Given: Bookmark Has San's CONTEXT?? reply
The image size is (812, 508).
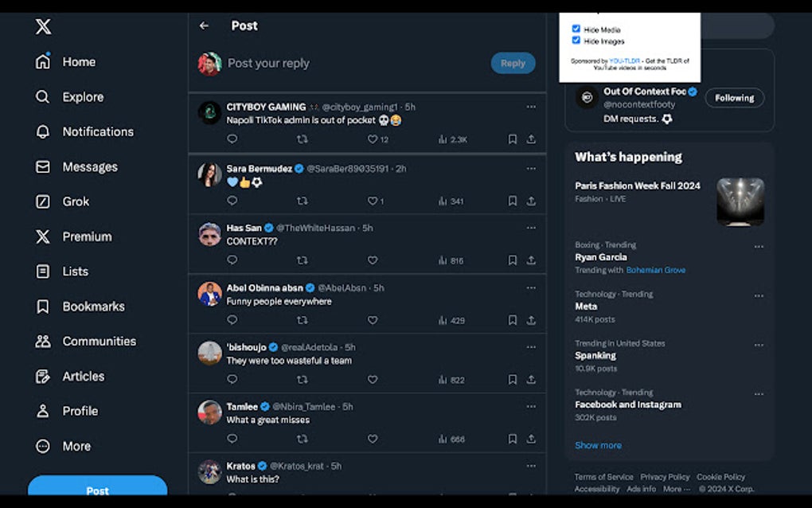Looking at the screenshot, I should (x=512, y=260).
